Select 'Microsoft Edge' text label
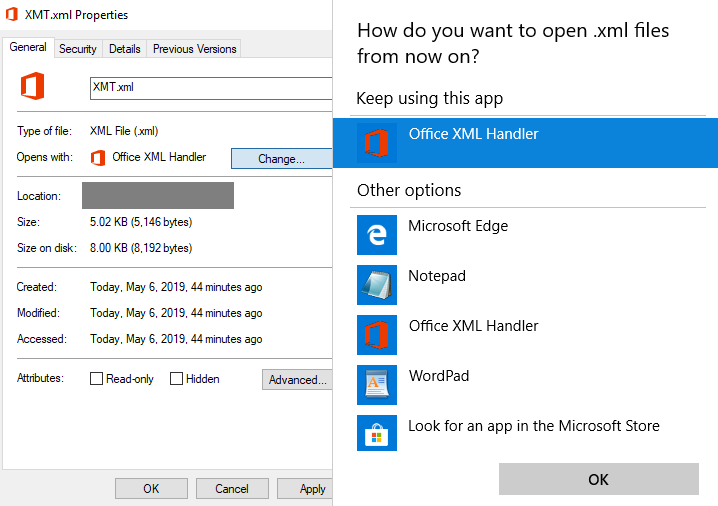The width and height of the screenshot is (718, 506). [458, 226]
